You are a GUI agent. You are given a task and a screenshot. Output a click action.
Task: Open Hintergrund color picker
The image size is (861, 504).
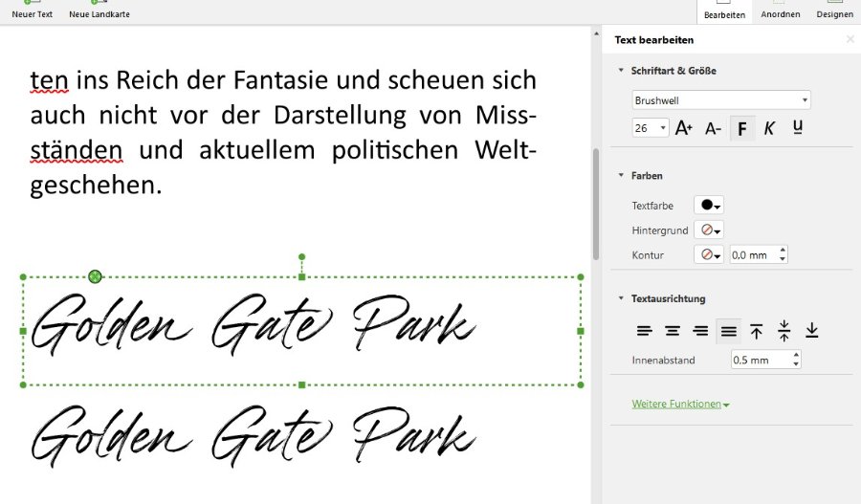(709, 230)
